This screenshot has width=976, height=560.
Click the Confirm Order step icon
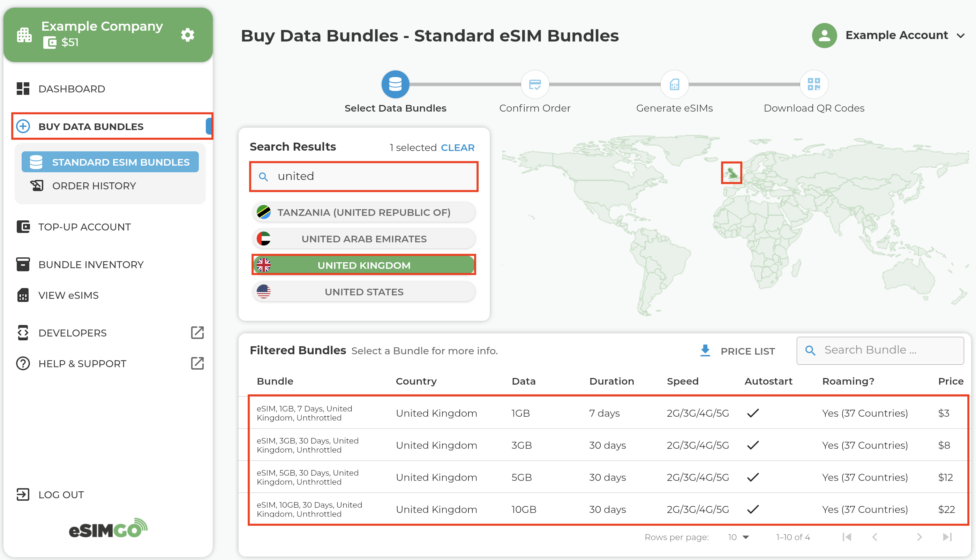tap(534, 84)
